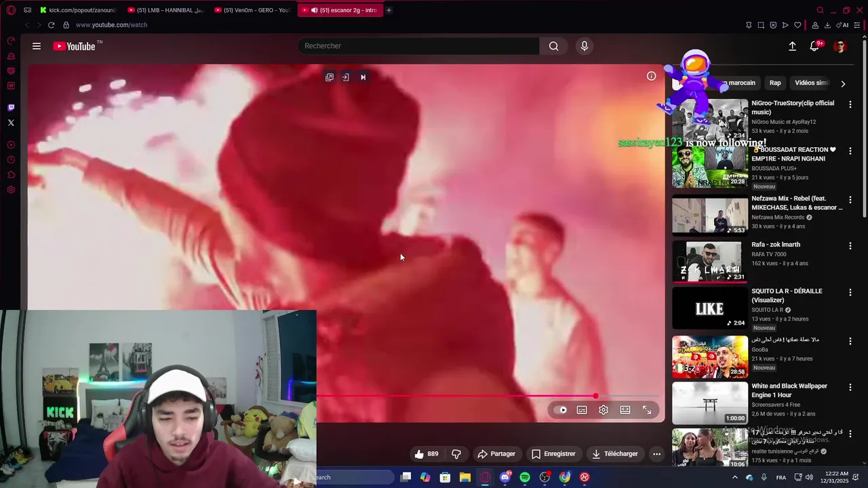The width and height of the screenshot is (868, 488).
Task: Toggle autoplay switch in the player
Action: (x=560, y=410)
